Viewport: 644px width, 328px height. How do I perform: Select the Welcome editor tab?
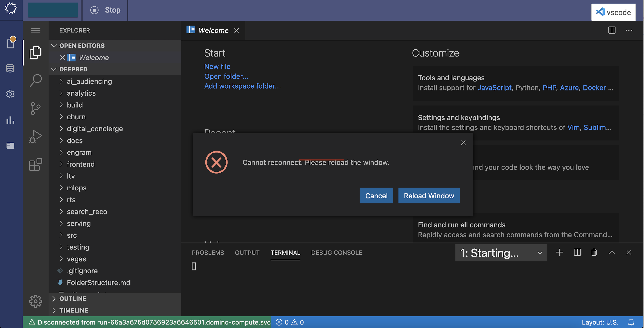pyautogui.click(x=213, y=30)
